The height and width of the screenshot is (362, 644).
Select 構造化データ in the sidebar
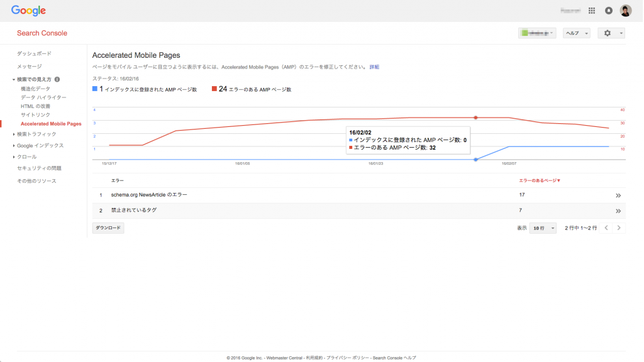36,88
